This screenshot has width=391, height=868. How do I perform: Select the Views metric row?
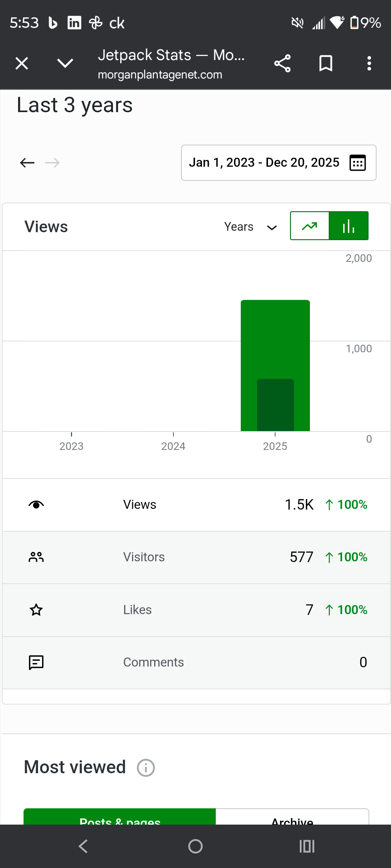click(195, 505)
